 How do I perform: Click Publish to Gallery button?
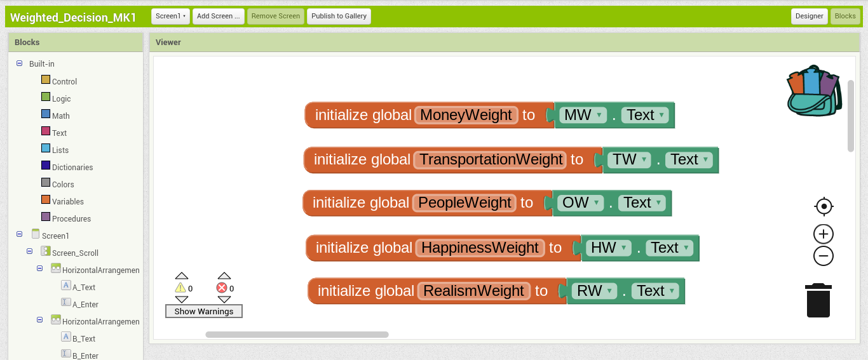click(x=339, y=17)
